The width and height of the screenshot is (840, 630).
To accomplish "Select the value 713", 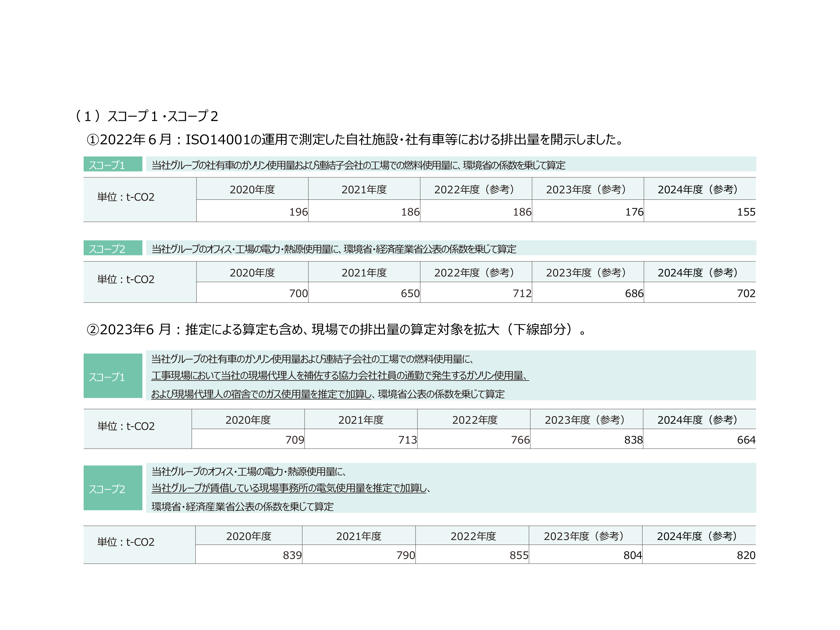I will pyautogui.click(x=408, y=440).
